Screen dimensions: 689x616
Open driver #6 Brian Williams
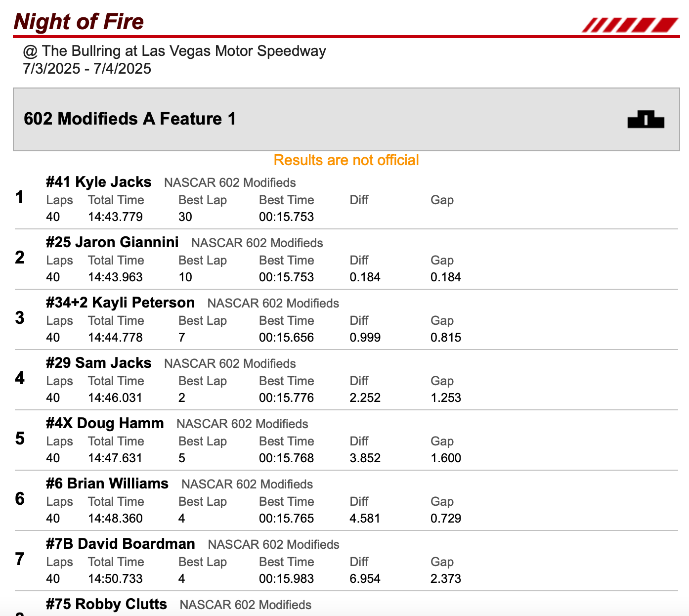pos(107,484)
